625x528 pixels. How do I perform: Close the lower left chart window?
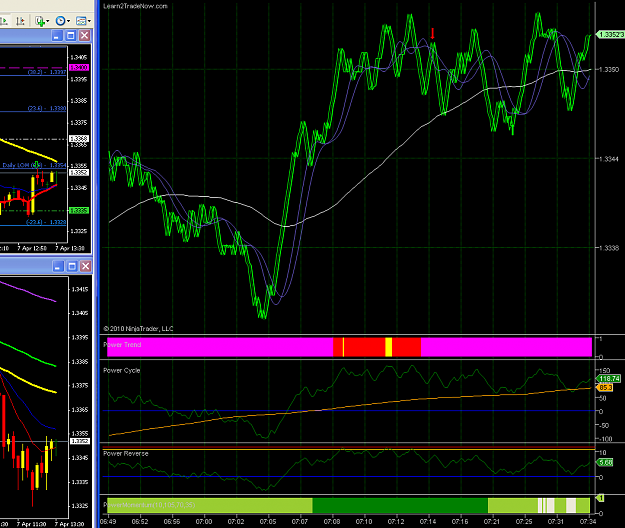click(x=86, y=266)
